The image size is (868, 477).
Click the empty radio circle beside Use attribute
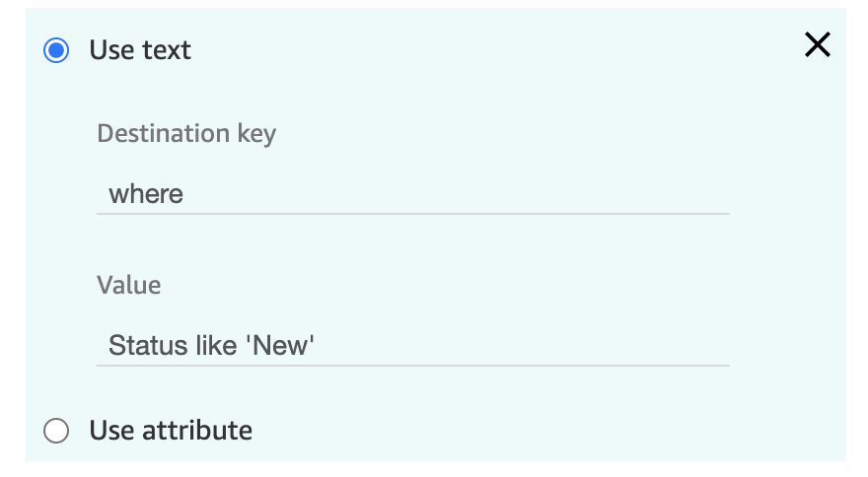56,431
